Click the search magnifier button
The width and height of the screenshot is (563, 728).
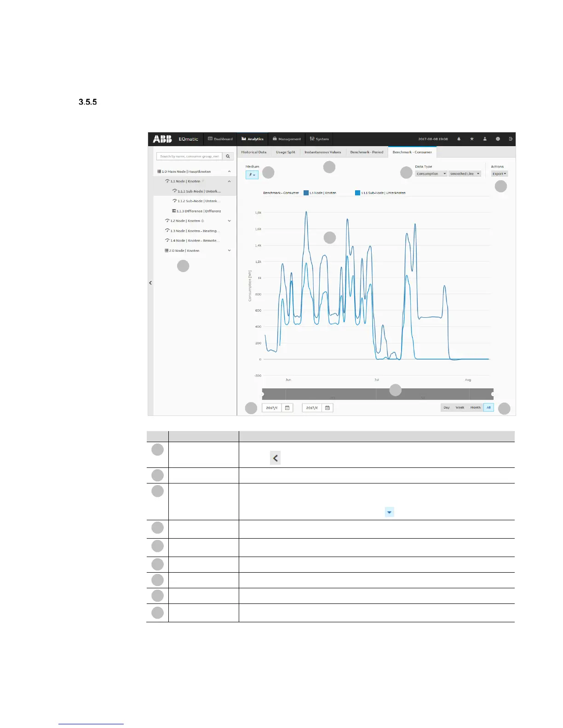coord(228,156)
